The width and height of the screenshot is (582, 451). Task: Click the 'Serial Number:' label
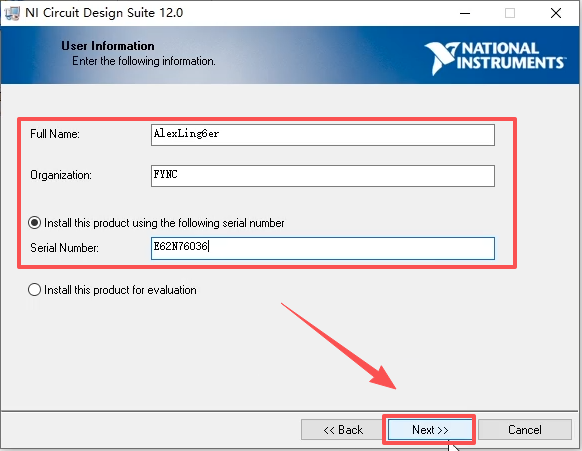pos(65,248)
